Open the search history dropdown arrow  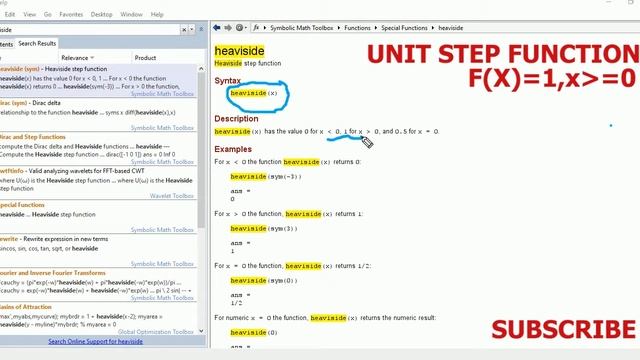[191, 30]
